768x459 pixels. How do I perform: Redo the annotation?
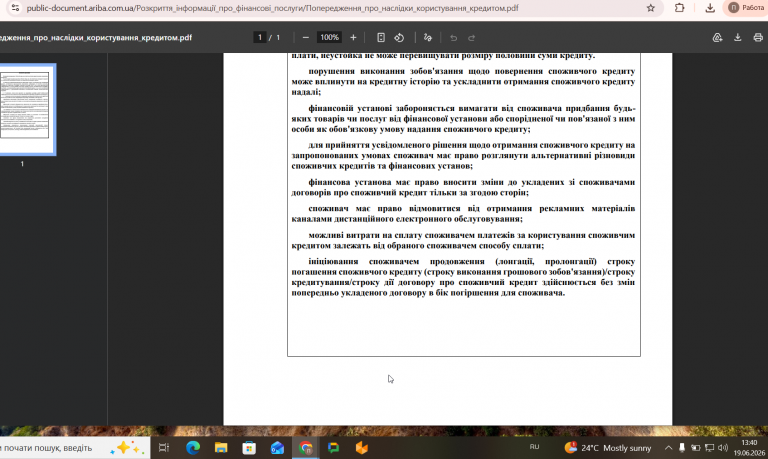tap(471, 38)
